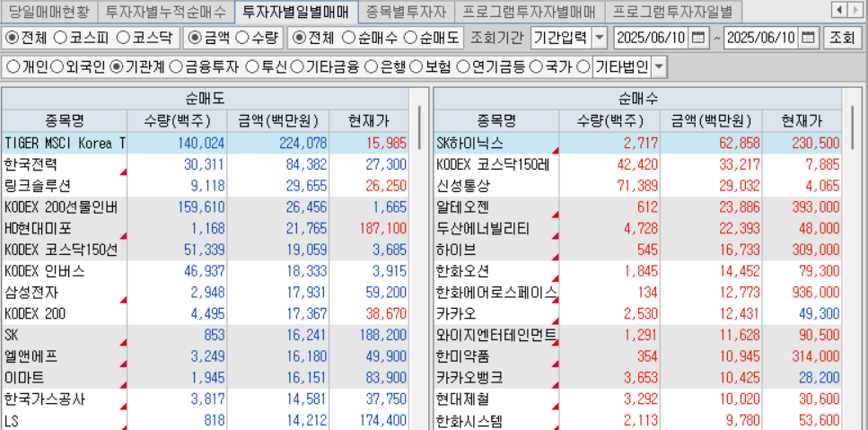868x430 pixels.
Task: Select 엘앤에프 in the 순매도 list
Action: (205, 357)
